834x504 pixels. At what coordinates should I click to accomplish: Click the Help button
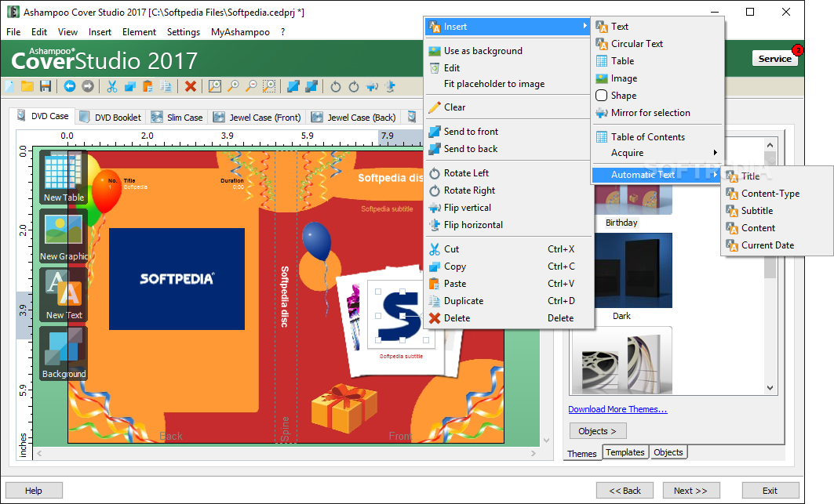[x=34, y=490]
